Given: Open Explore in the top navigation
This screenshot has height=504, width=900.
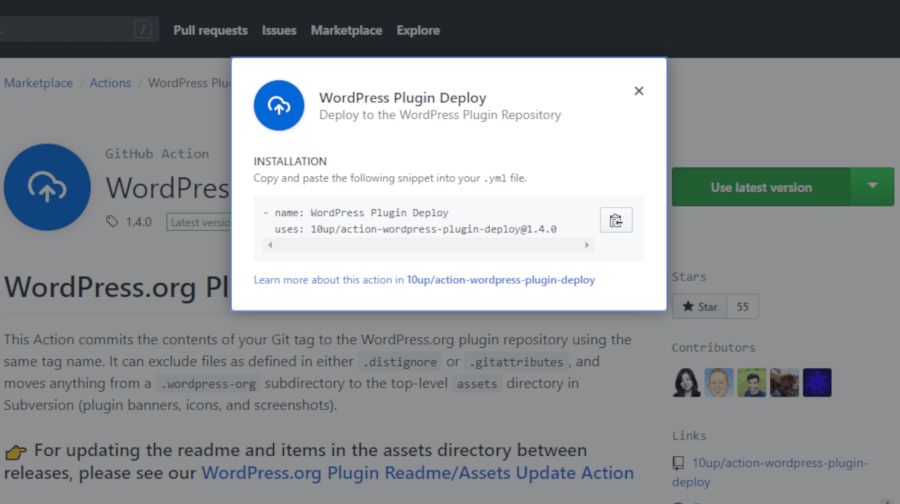Looking at the screenshot, I should tap(418, 31).
